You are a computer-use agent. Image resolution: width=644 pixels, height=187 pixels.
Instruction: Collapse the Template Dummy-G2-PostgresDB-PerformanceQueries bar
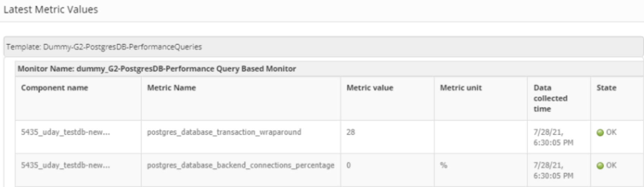pyautogui.click(x=323, y=47)
